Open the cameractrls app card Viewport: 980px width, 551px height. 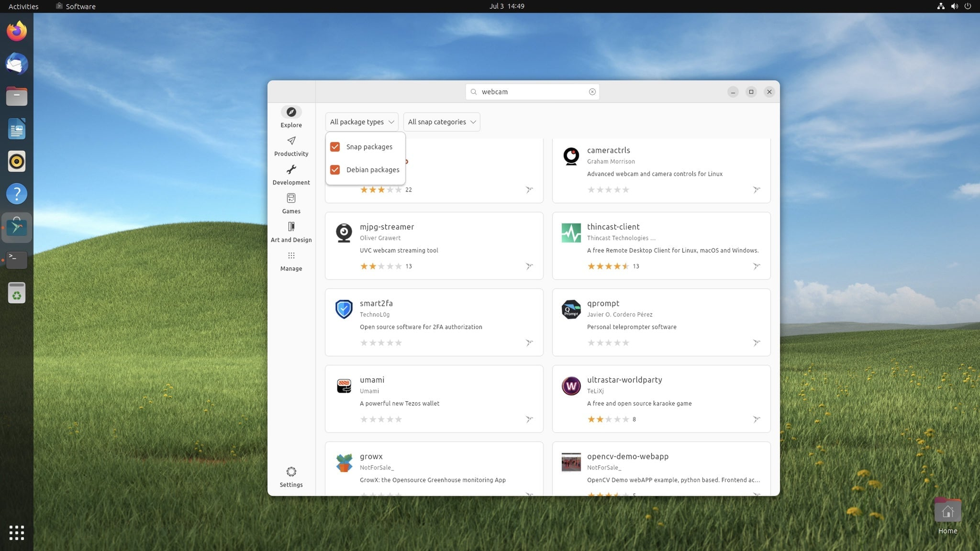(661, 170)
